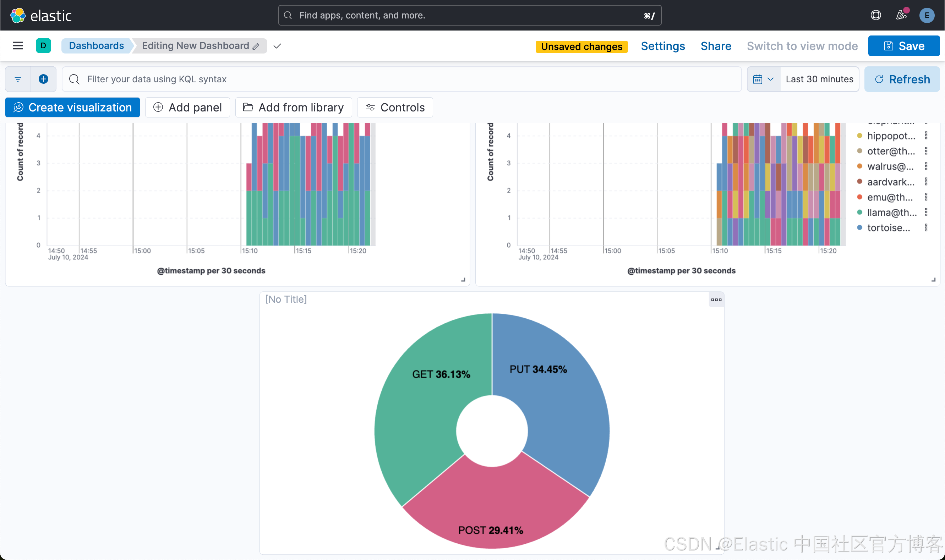The width and height of the screenshot is (945, 560).
Task: Click hippopot... legend color dot
Action: click(859, 136)
